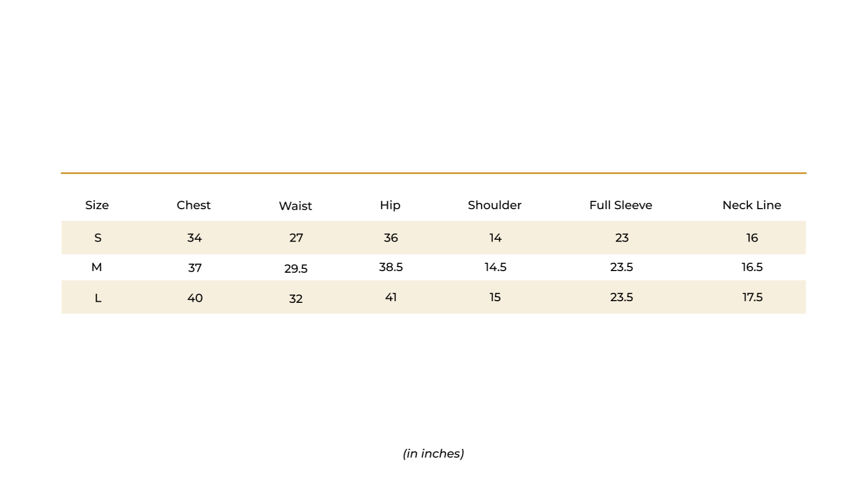The image size is (868, 488).
Task: Click full sleeve value 23 for size S
Action: 622,238
